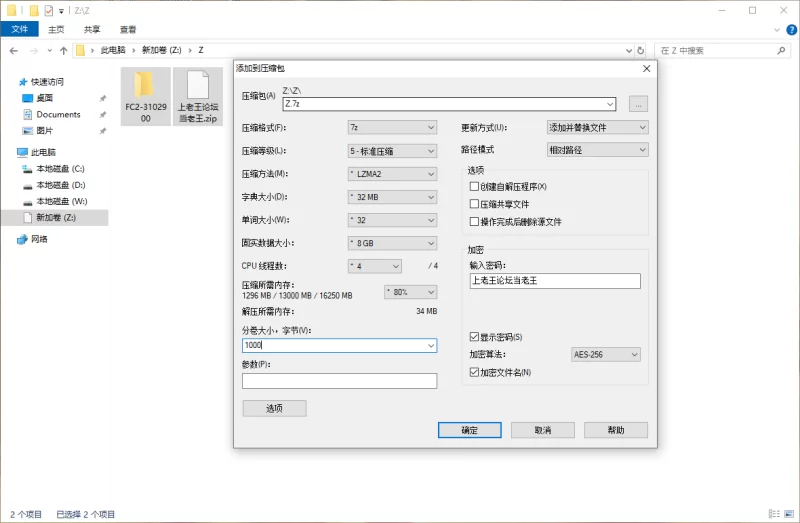This screenshot has height=523, width=800.
Task: Click the Back arrow in Explorer
Action: 14,51
